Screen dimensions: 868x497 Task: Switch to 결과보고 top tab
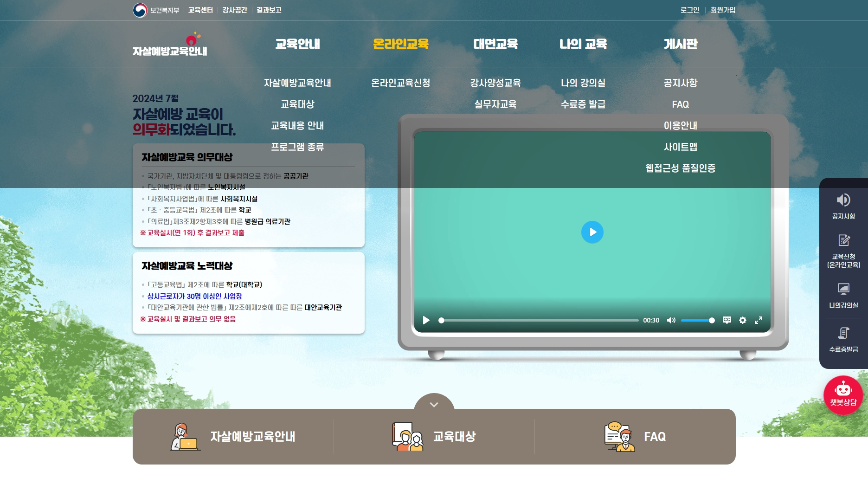point(269,10)
